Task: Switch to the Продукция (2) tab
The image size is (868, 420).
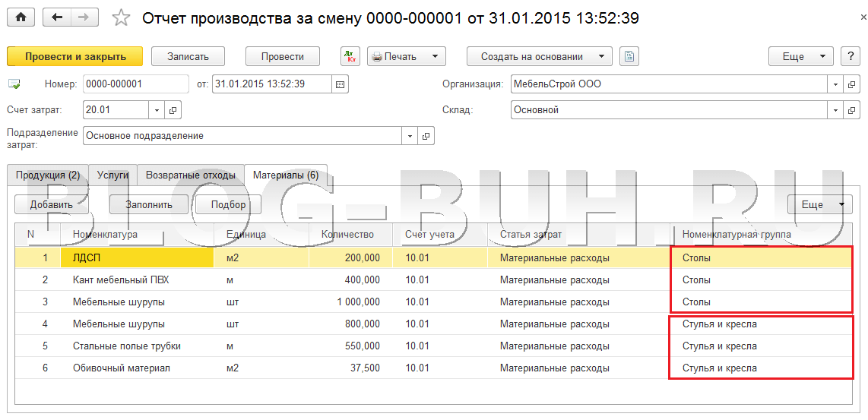Action: 48,175
